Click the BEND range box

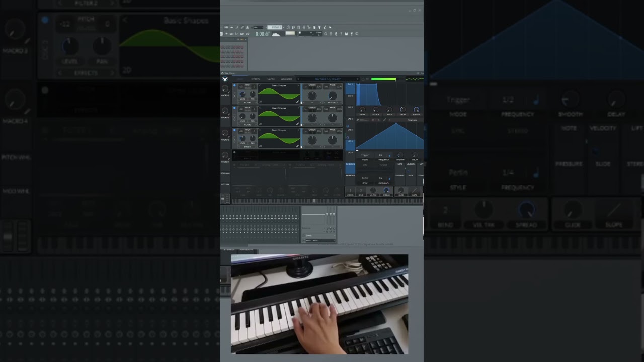(361, 192)
